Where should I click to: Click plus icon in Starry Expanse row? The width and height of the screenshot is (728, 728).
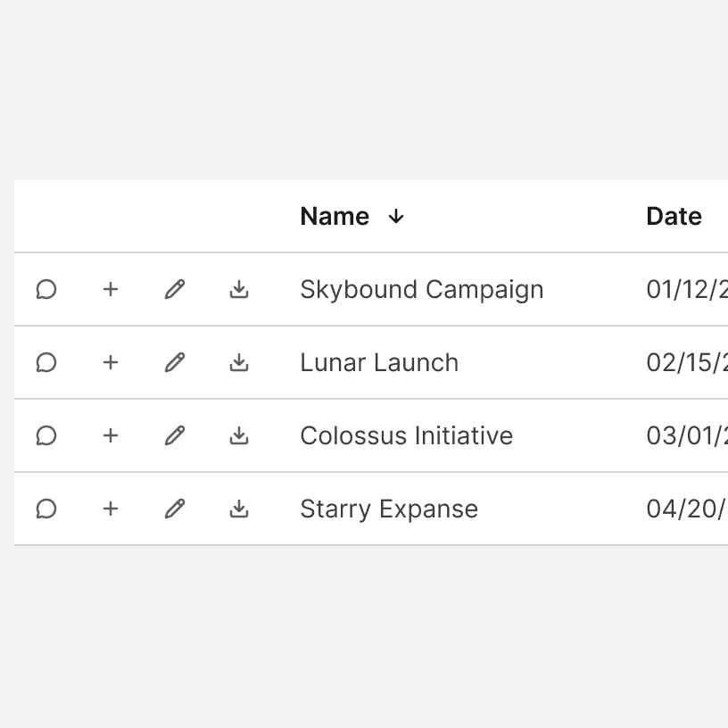point(111,509)
